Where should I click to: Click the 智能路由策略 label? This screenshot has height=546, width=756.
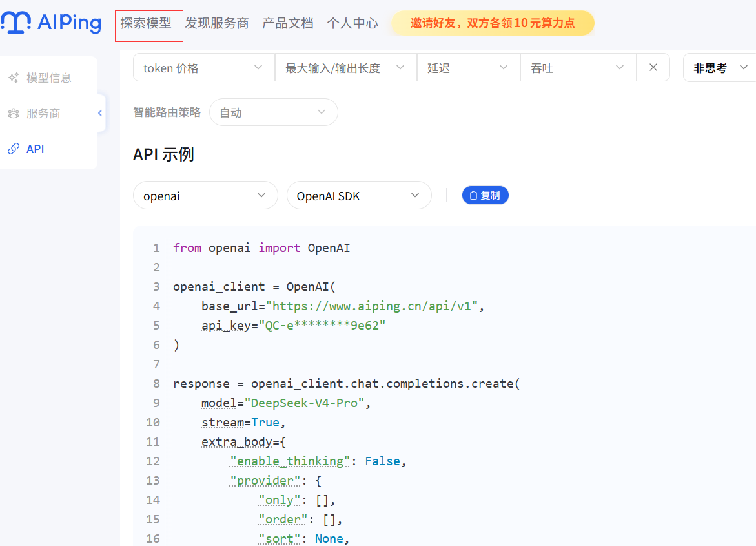pos(167,112)
